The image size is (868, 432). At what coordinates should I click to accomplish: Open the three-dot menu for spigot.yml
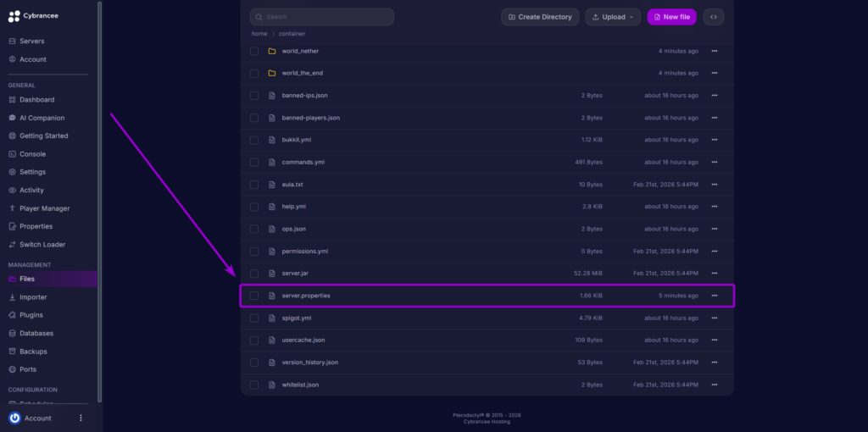714,318
